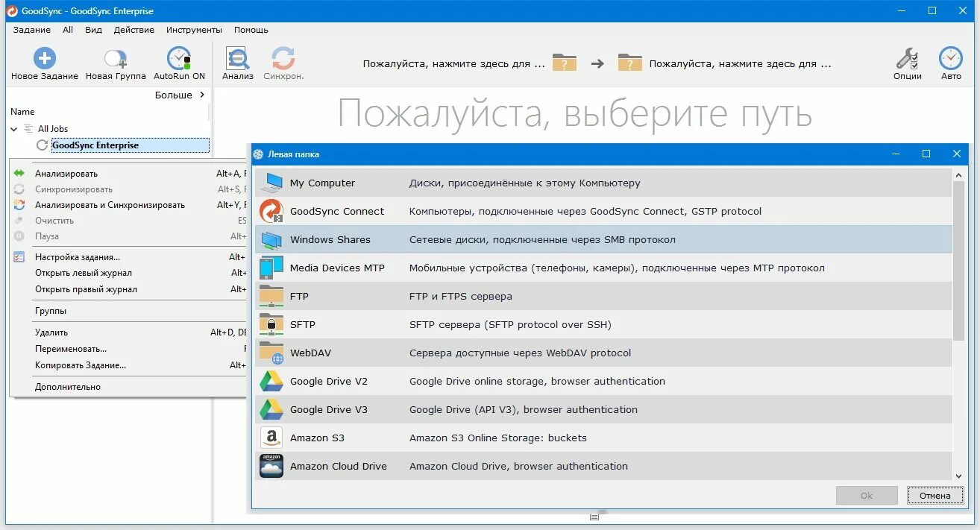Viewport: 980px width, 530px height.
Task: Click the Amazon S3 icon
Action: click(271, 438)
